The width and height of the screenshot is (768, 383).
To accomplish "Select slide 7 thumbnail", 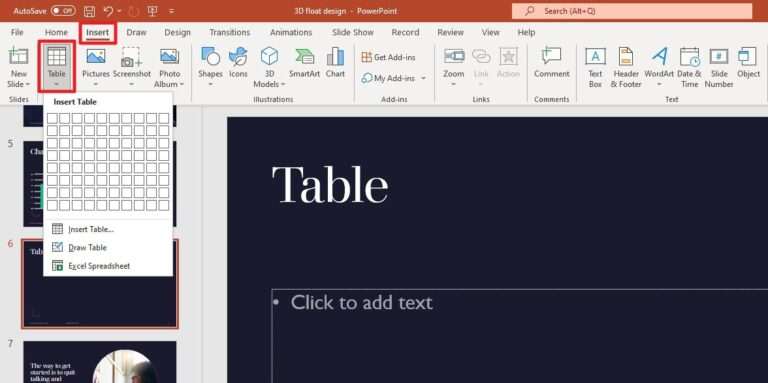I will point(100,362).
